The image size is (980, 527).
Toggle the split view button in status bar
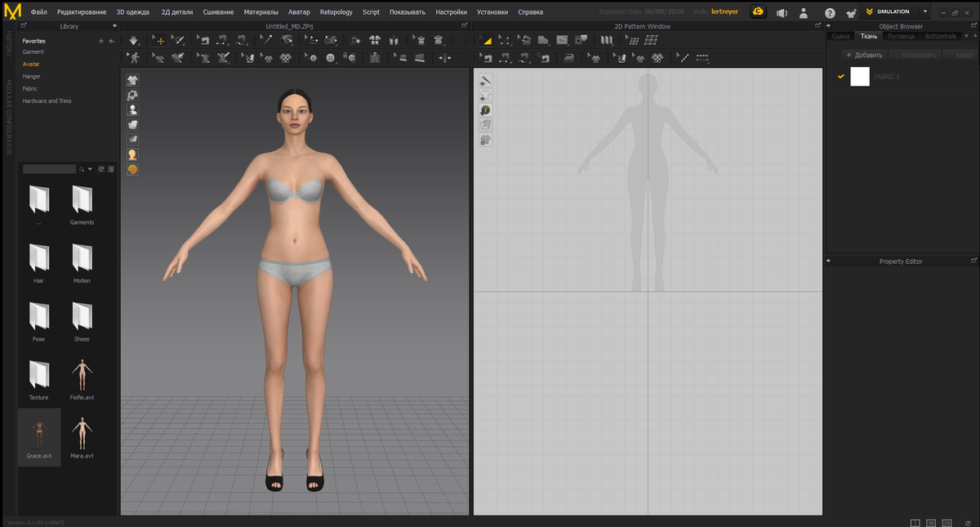point(915,522)
